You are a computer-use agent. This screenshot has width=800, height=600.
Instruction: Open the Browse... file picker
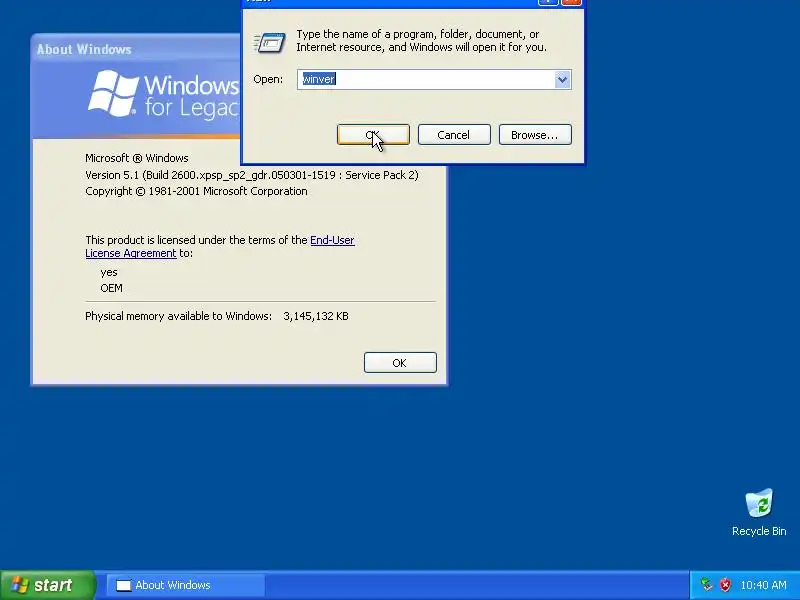click(x=535, y=135)
